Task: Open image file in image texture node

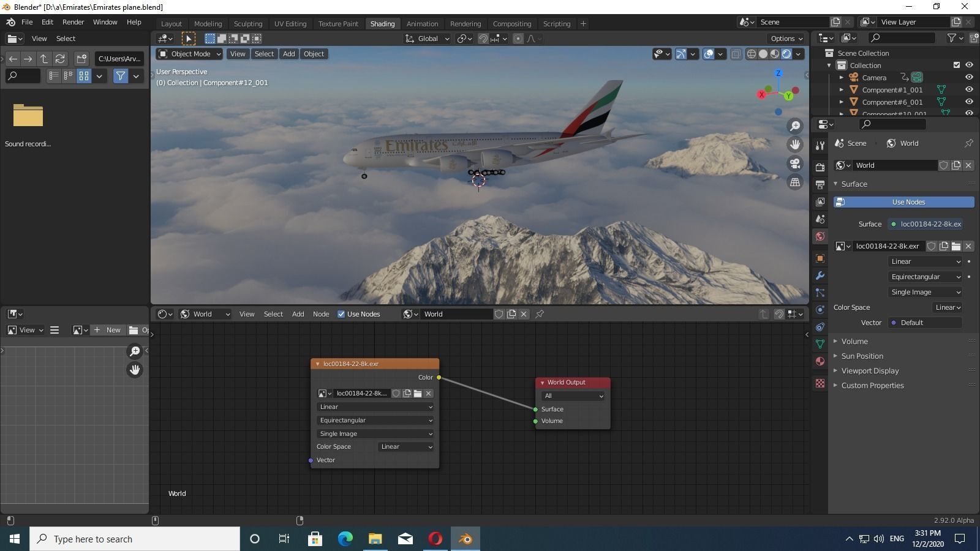Action: coord(418,393)
